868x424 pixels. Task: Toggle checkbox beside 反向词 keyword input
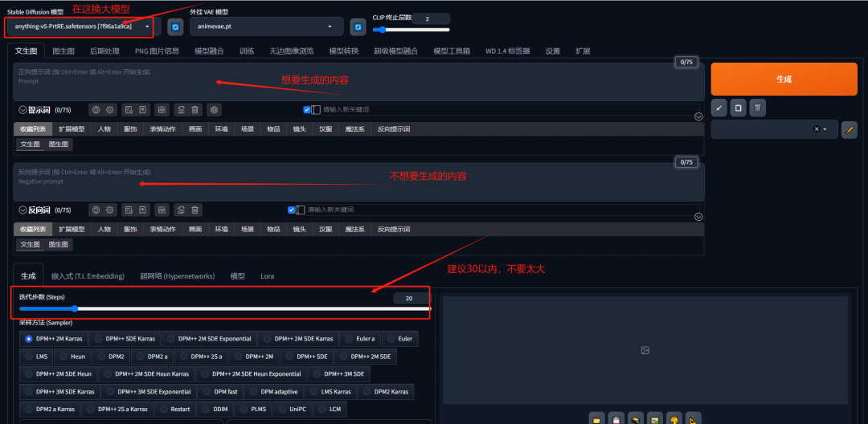click(292, 210)
